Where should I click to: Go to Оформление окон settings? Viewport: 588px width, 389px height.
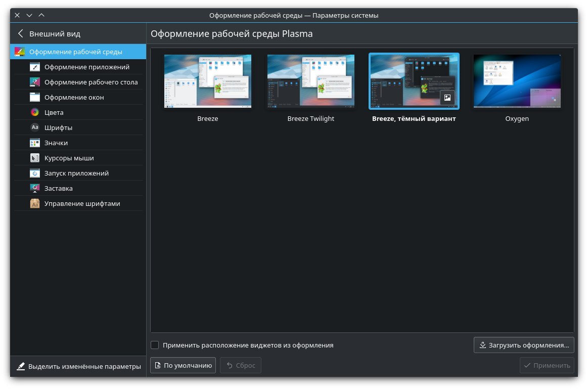pos(78,98)
